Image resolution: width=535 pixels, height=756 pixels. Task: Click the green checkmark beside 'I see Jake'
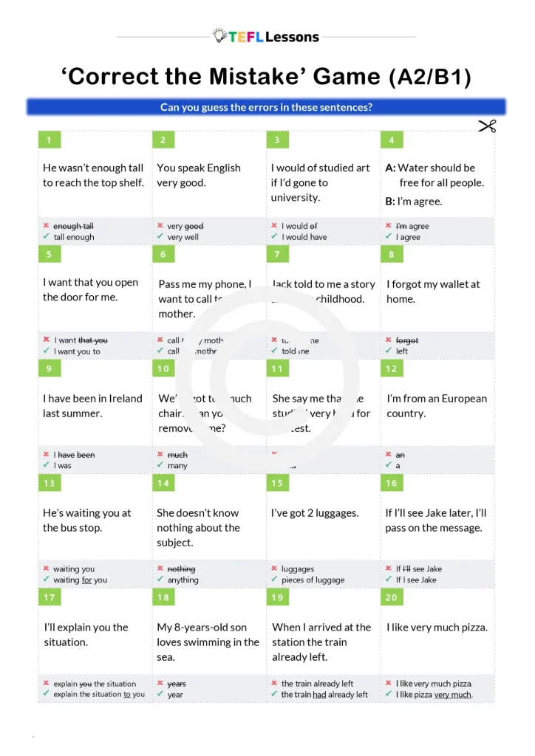(388, 580)
